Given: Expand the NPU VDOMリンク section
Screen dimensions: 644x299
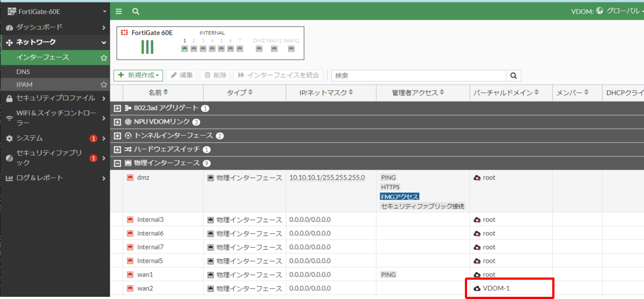Looking at the screenshot, I should [x=117, y=122].
